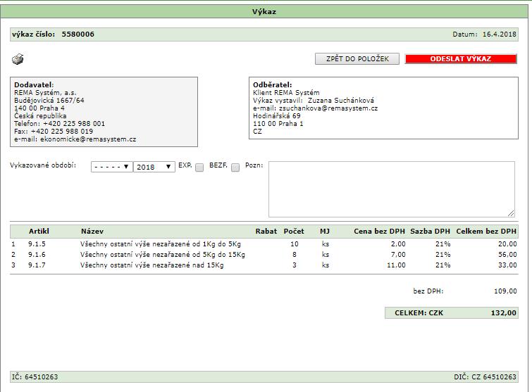This screenshot has height=392, width=532.
Task: Open the reporting period month dropdown
Action: pyautogui.click(x=111, y=167)
